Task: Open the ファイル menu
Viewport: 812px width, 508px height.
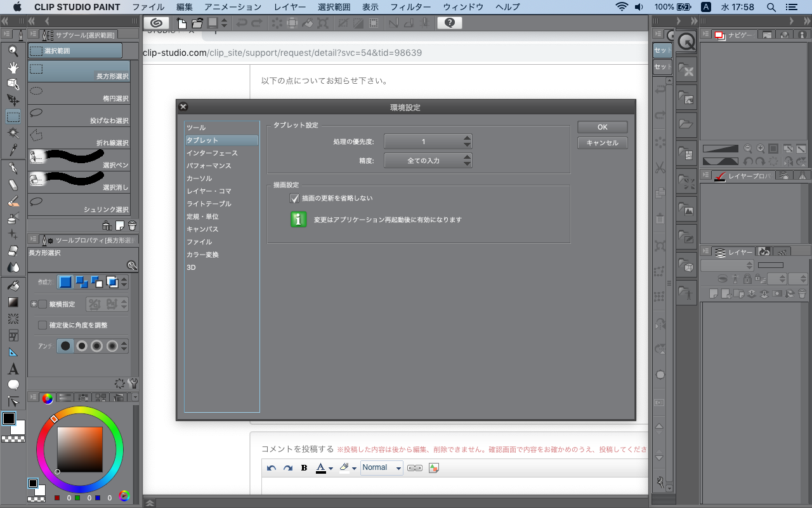Action: click(148, 7)
